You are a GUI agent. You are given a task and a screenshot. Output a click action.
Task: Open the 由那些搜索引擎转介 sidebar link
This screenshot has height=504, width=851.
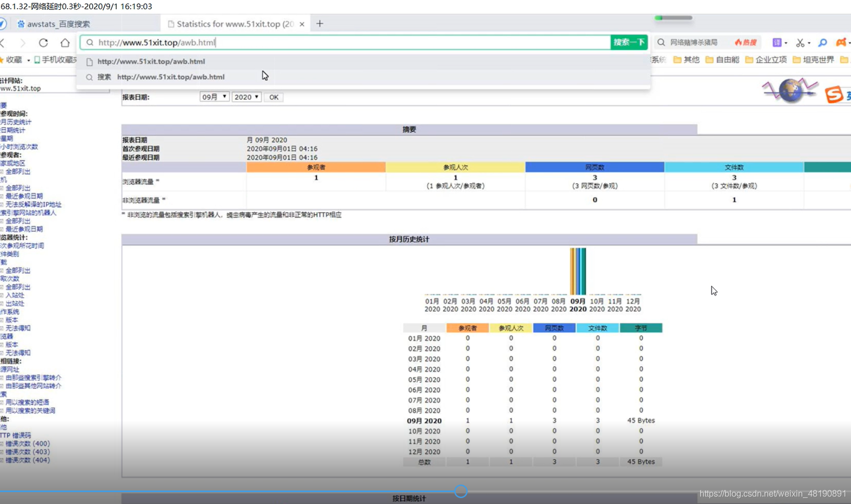34,378
